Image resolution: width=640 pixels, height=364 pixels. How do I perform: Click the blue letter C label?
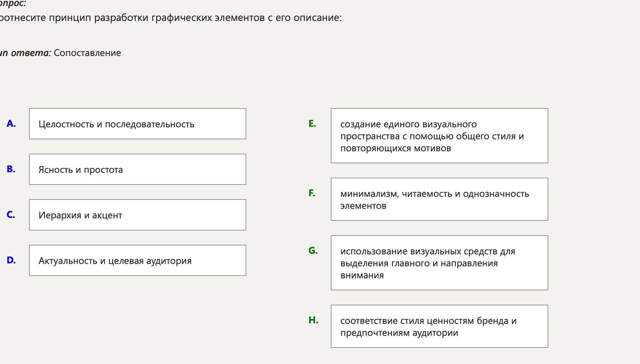pyautogui.click(x=11, y=215)
